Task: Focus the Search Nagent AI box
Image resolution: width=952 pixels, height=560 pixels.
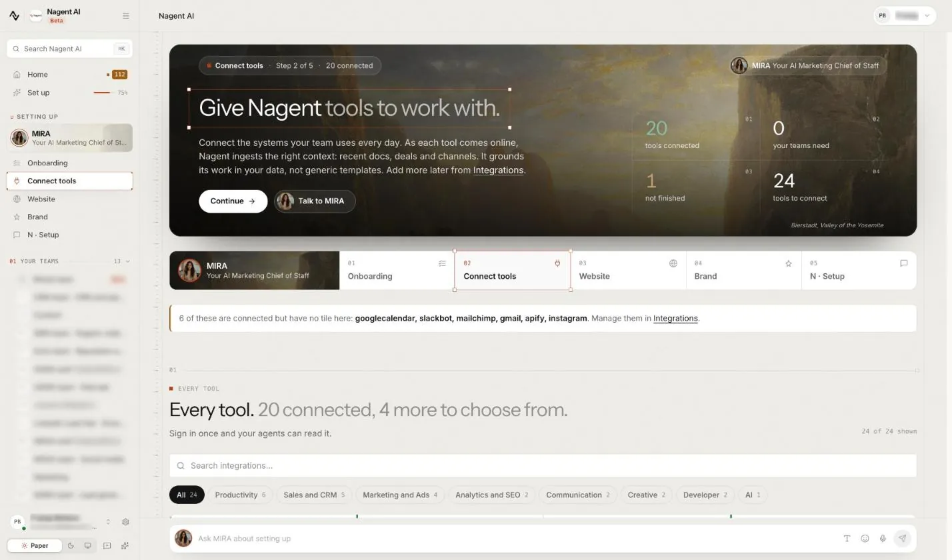Action: [x=69, y=49]
